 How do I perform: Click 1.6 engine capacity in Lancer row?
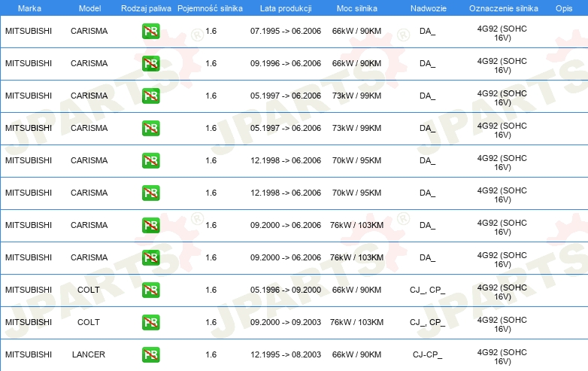[x=211, y=354]
